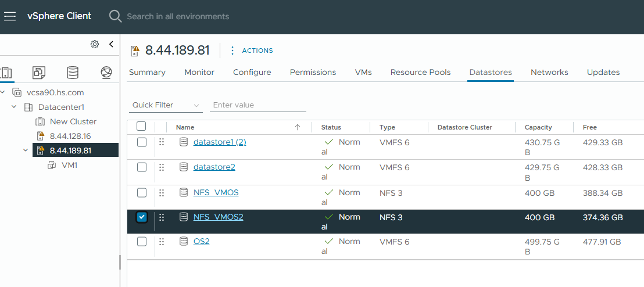The width and height of the screenshot is (644, 287).
Task: Click the drag handle for datastore1 (2) row
Action: [162, 142]
